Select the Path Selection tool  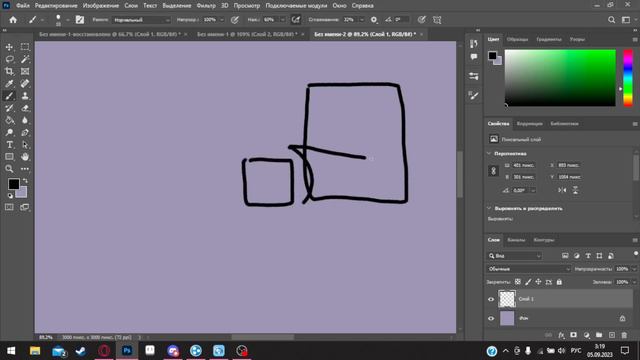point(25,145)
